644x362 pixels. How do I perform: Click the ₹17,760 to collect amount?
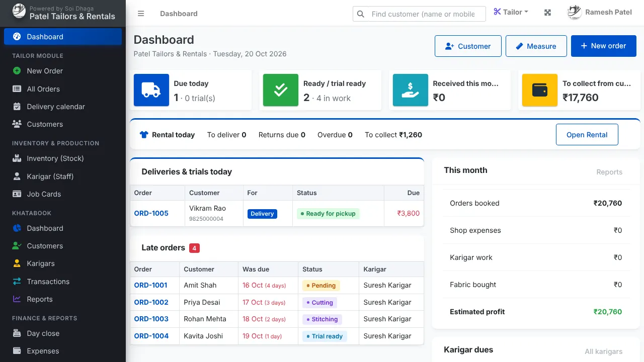coord(580,98)
